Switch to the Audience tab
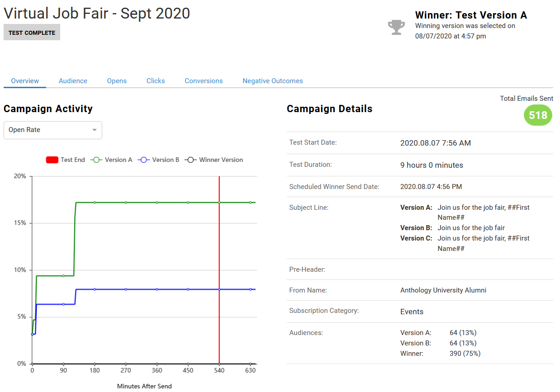The height and width of the screenshot is (392, 560). click(73, 80)
